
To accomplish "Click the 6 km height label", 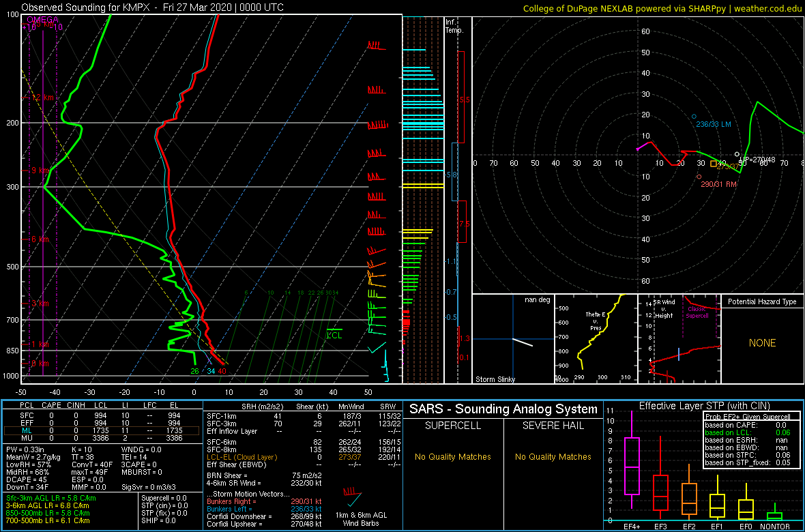I will tap(39, 239).
